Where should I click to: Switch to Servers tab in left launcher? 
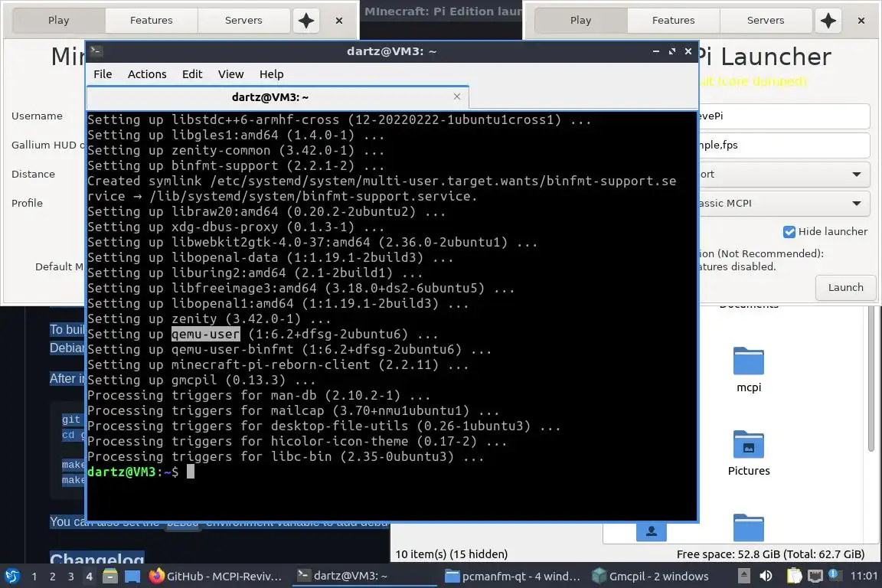point(243,20)
